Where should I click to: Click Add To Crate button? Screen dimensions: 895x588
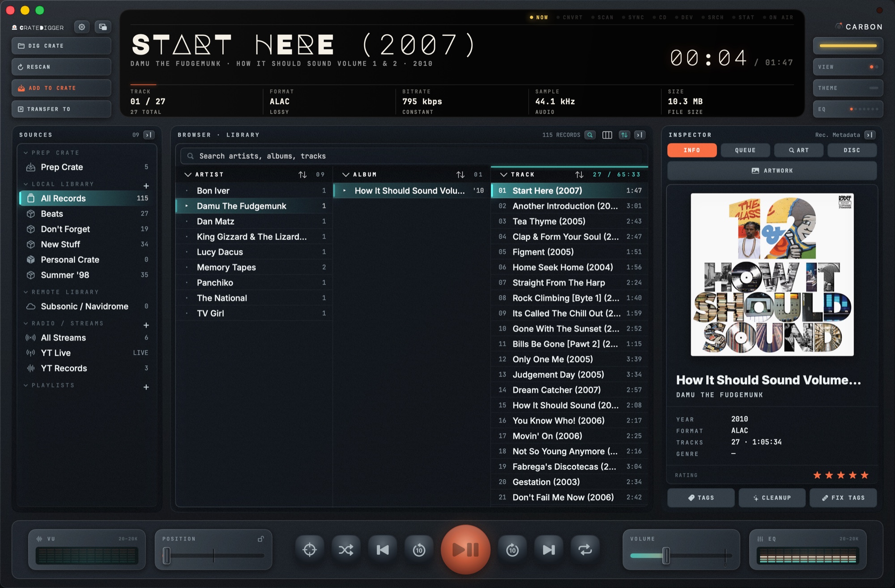61,88
